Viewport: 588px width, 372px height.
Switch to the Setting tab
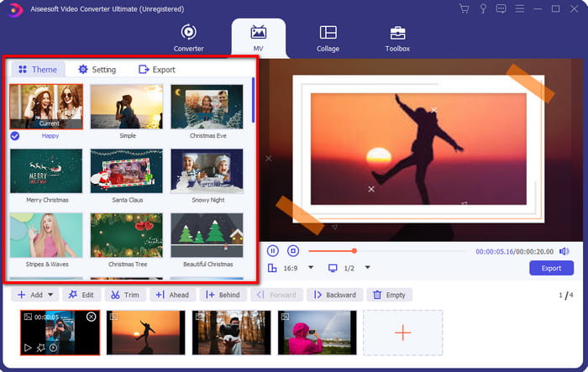(x=97, y=70)
